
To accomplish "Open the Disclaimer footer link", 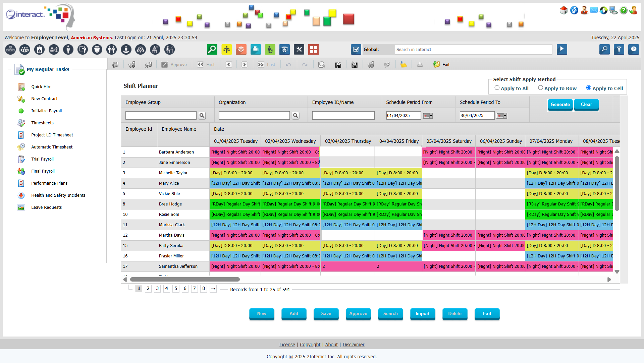I will [x=353, y=345].
